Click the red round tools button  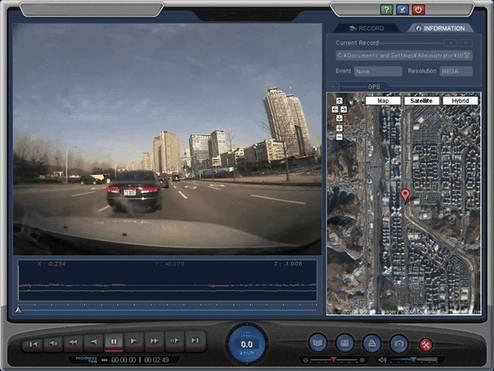[426, 345]
